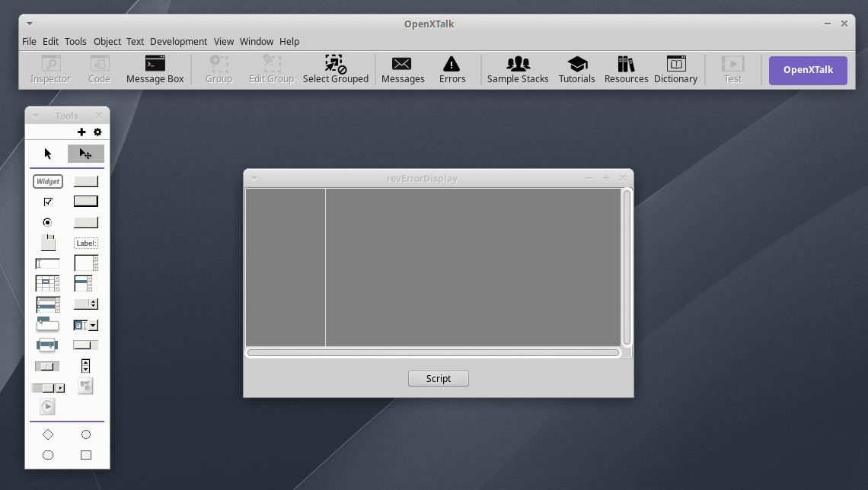Open the Window menu
868x490 pixels.
(257, 42)
